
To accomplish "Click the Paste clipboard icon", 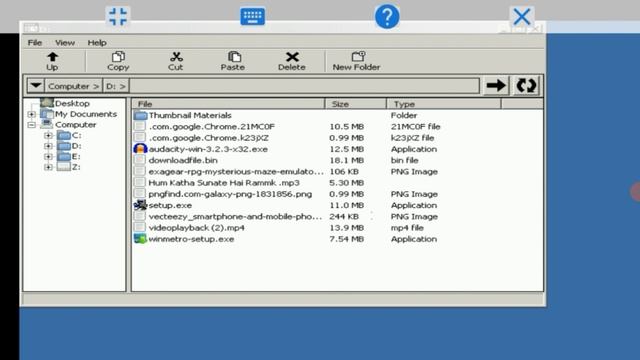I will [234, 56].
